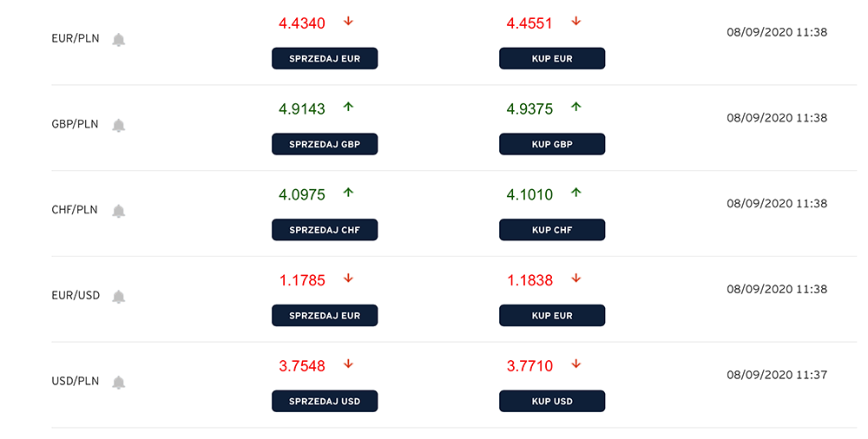This screenshot has width=868, height=439.
Task: Select the EUR/USD pair label
Action: pos(76,296)
